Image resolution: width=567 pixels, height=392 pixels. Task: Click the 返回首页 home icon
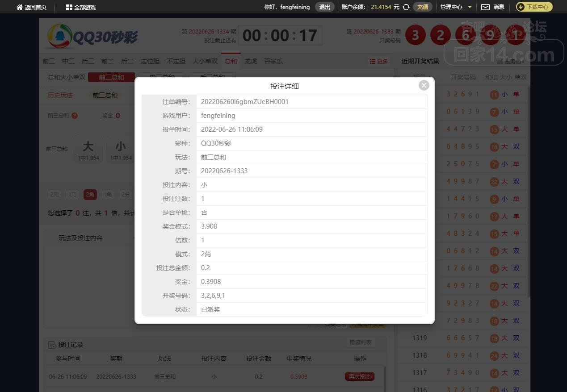point(19,7)
